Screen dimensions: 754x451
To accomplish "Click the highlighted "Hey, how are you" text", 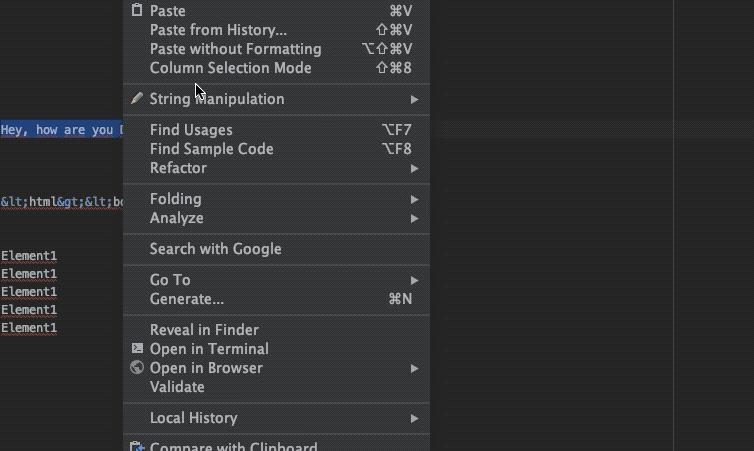I will point(60,130).
